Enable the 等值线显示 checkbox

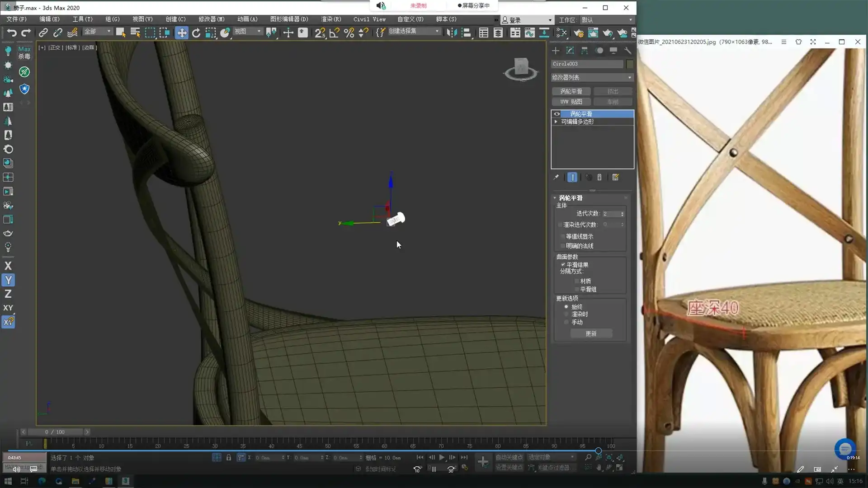point(563,236)
